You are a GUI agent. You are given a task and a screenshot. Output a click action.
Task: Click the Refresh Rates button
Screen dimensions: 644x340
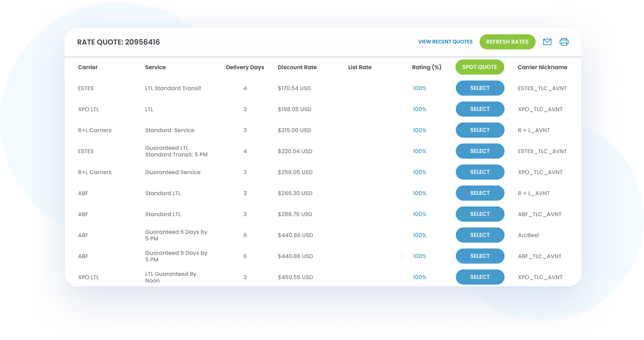507,42
